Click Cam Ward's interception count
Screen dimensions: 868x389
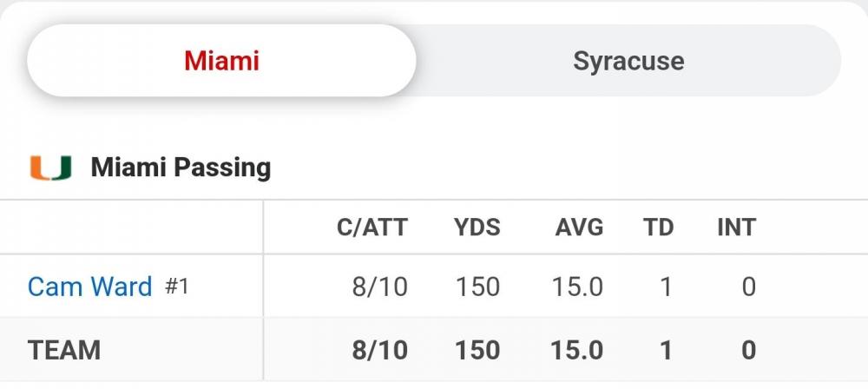(x=748, y=287)
